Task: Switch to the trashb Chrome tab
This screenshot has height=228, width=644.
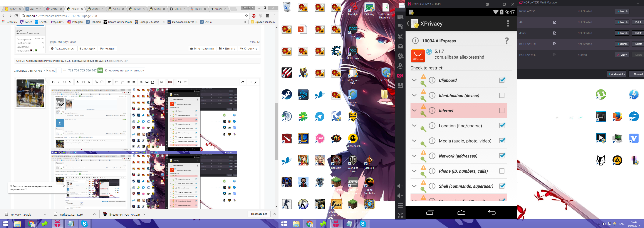Action: pyautogui.click(x=219, y=9)
